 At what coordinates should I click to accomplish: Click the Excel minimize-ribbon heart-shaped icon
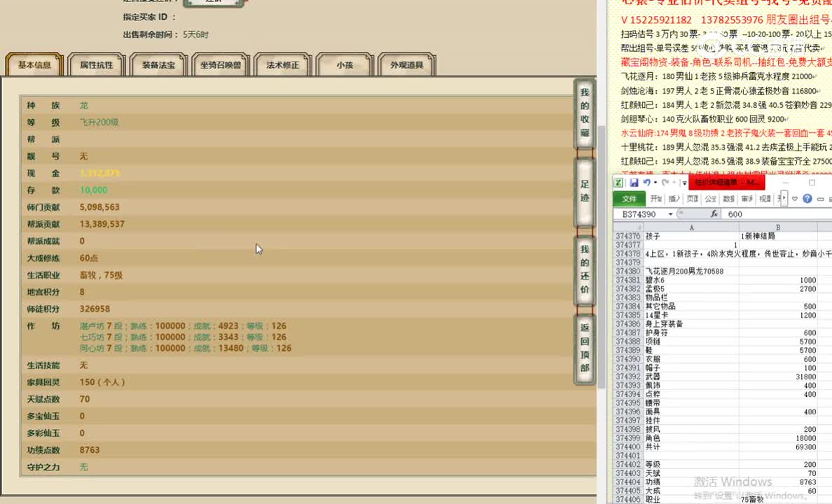pos(795,199)
